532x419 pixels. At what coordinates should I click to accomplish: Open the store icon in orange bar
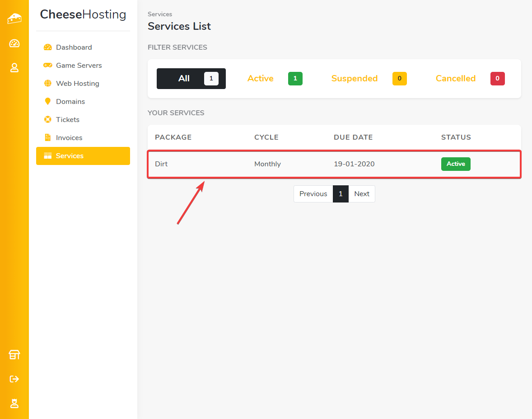[14, 355]
